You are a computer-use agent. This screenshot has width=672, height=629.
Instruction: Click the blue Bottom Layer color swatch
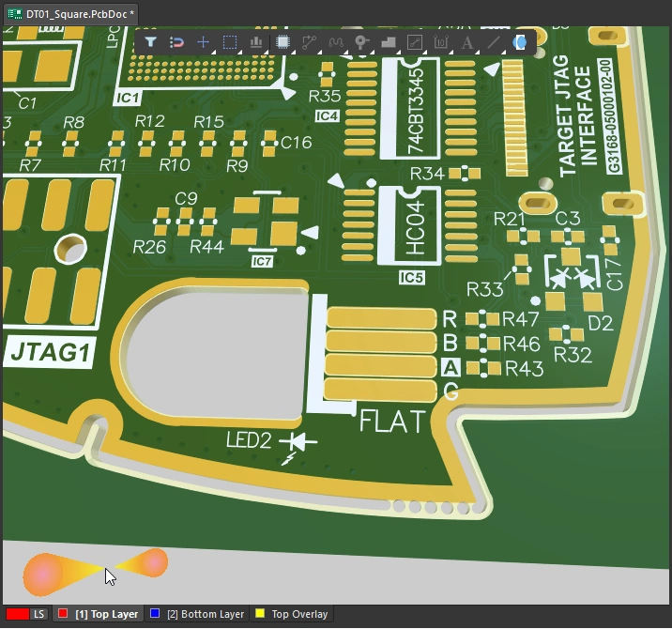tap(155, 613)
